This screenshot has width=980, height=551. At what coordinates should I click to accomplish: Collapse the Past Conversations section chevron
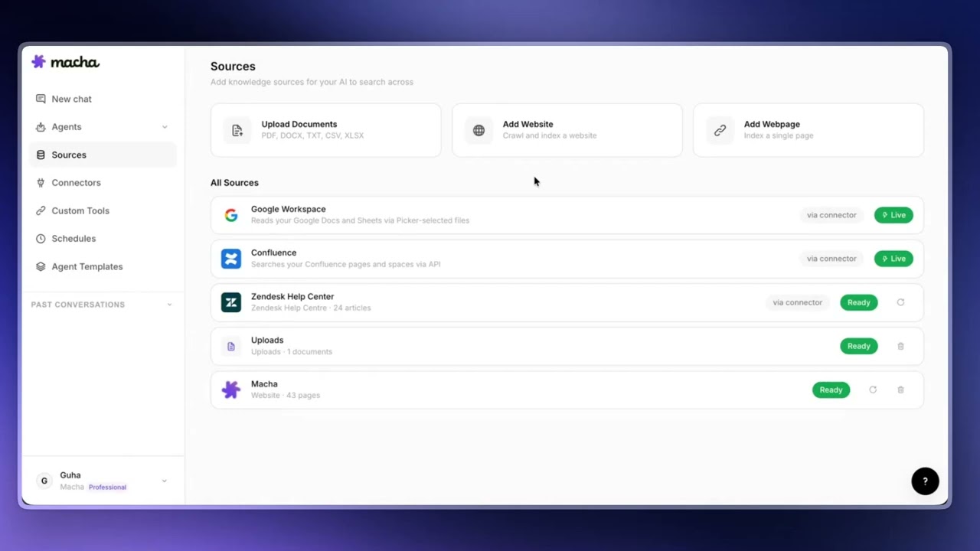pyautogui.click(x=169, y=305)
